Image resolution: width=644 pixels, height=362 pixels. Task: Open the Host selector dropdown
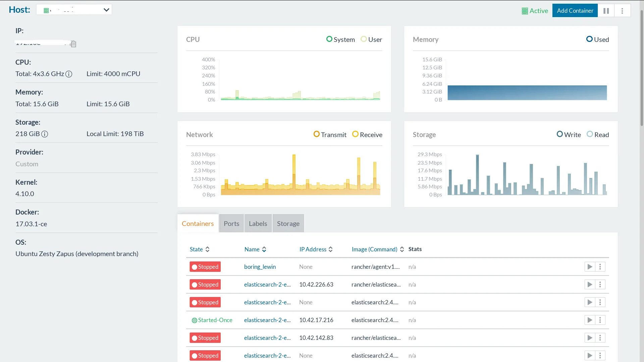click(74, 10)
